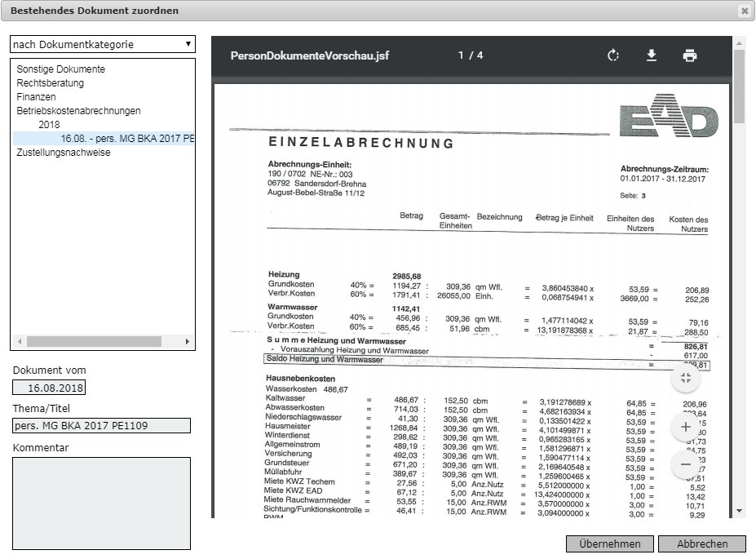756x559 pixels.
Task: Select Betriebskostenabrechnungen category
Action: pos(78,111)
